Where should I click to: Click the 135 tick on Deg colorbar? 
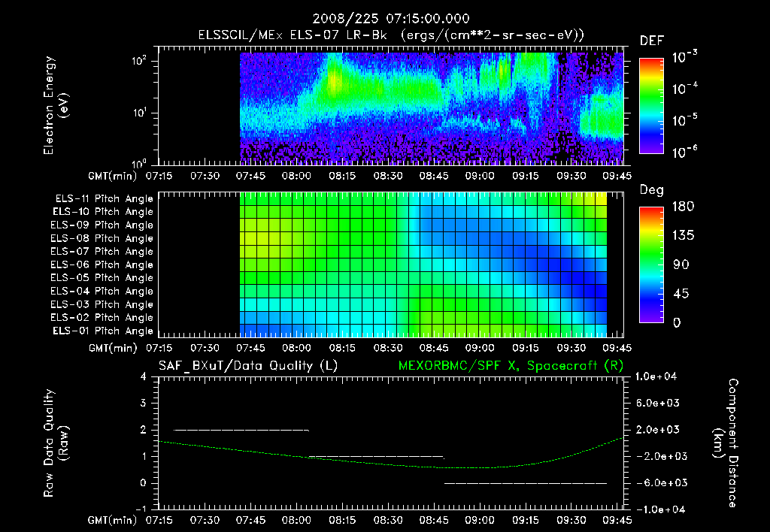tap(683, 236)
